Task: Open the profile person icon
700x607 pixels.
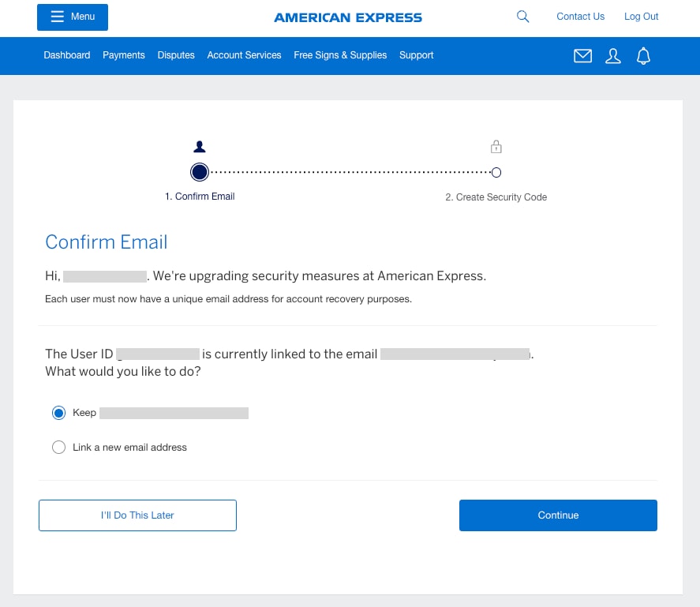Action: [x=613, y=55]
